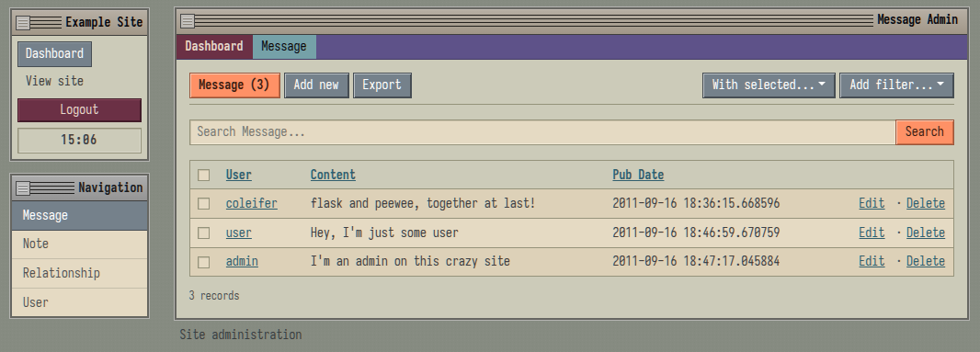This screenshot has width=980, height=352.
Task: Check the box for coleifer's message
Action: pyautogui.click(x=204, y=203)
